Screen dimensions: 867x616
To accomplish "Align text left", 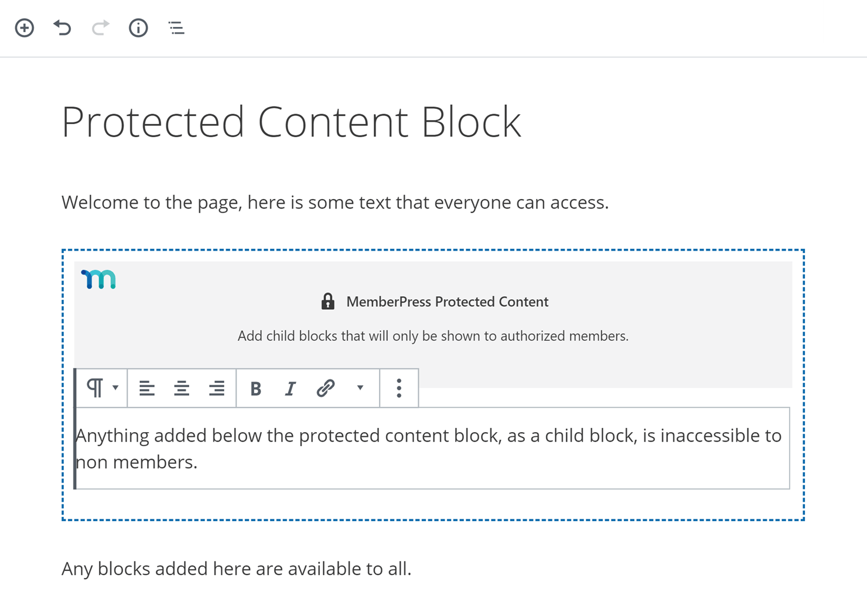I will pyautogui.click(x=146, y=388).
